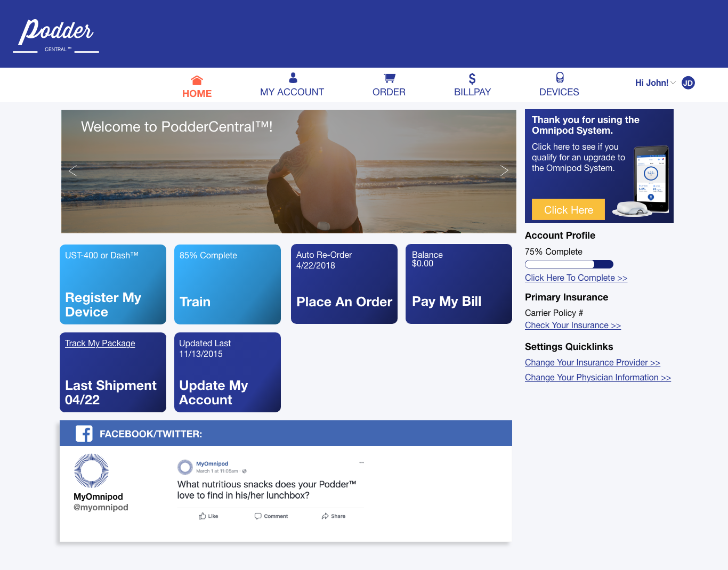Open the Register My Device tile
This screenshot has width=728, height=570.
[113, 284]
